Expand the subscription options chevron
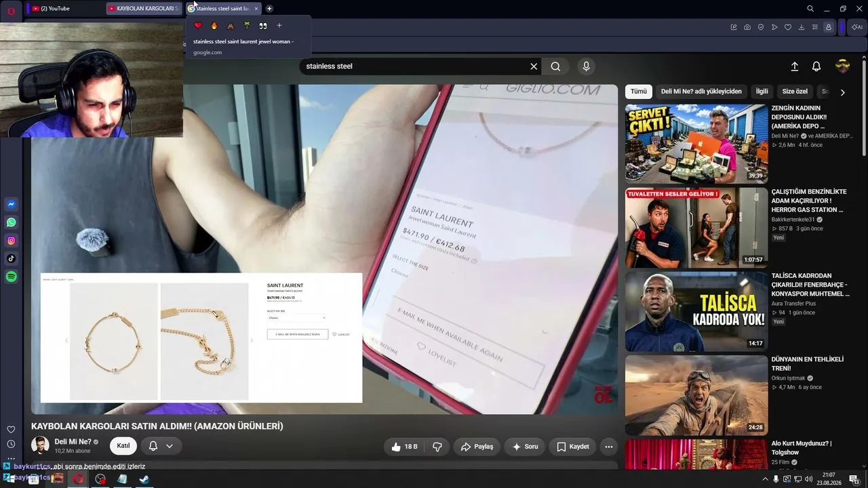This screenshot has width=868, height=488. [170, 446]
